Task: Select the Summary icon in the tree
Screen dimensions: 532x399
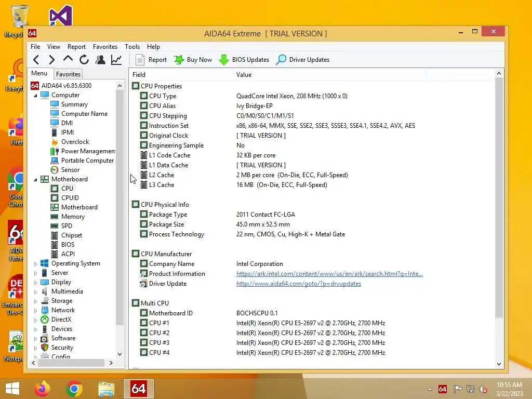Action: pos(54,104)
